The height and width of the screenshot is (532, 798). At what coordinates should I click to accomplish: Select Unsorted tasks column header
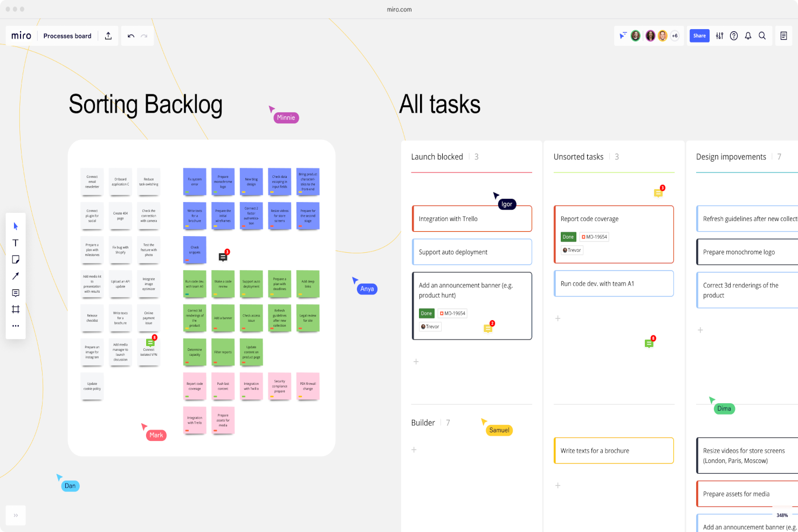click(579, 157)
